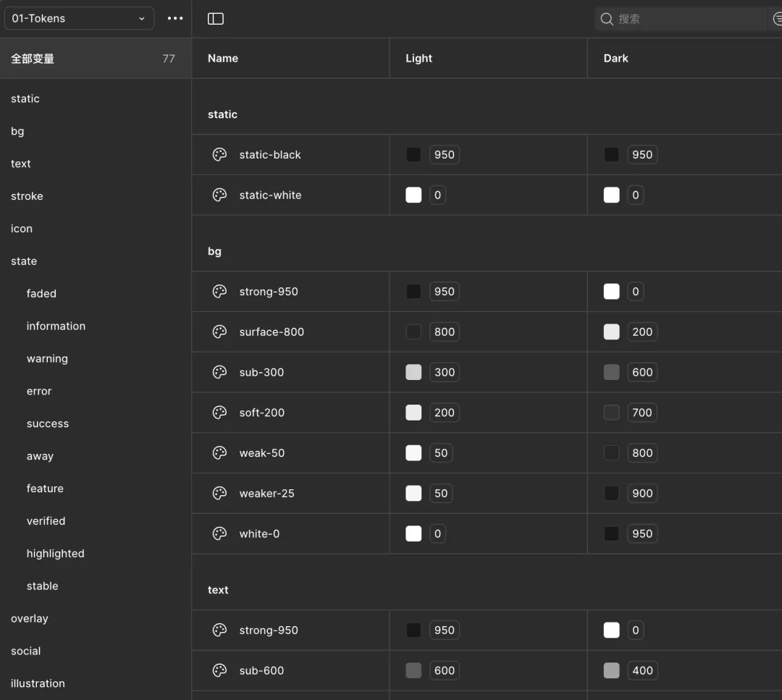Click the Light mode column header
This screenshot has width=782, height=700.
(x=419, y=59)
